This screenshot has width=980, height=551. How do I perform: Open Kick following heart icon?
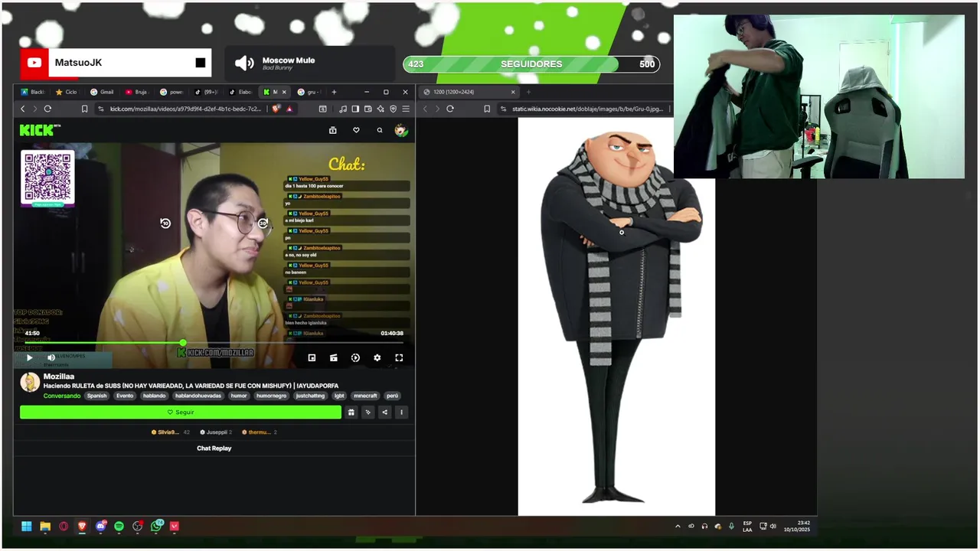click(356, 130)
